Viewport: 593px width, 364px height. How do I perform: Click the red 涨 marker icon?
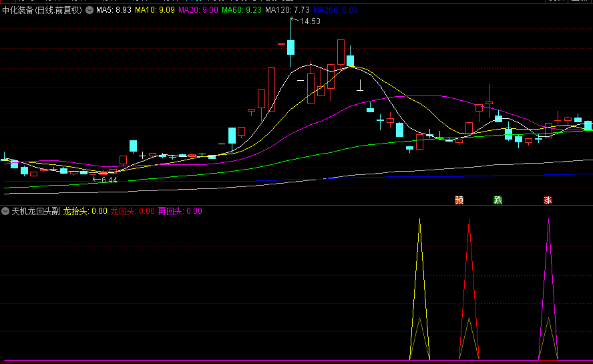(548, 200)
